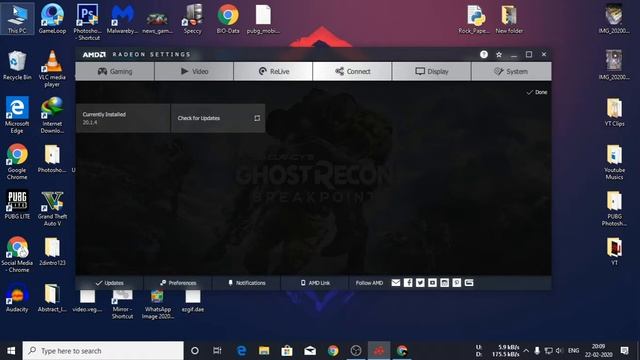This screenshot has width=640, height=360.
Task: Select WhatsApp Image file icon
Action: pyautogui.click(x=157, y=304)
